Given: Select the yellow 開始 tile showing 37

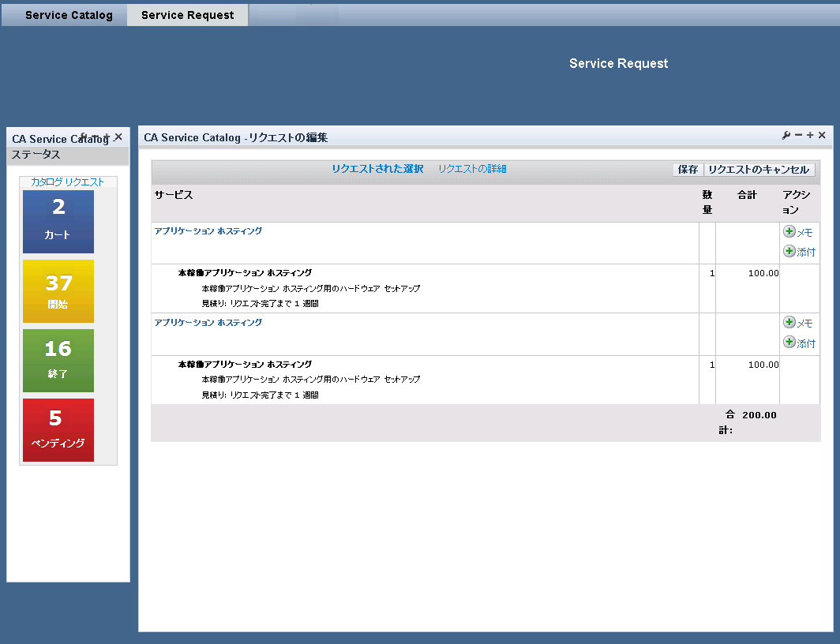Looking at the screenshot, I should (x=58, y=291).
